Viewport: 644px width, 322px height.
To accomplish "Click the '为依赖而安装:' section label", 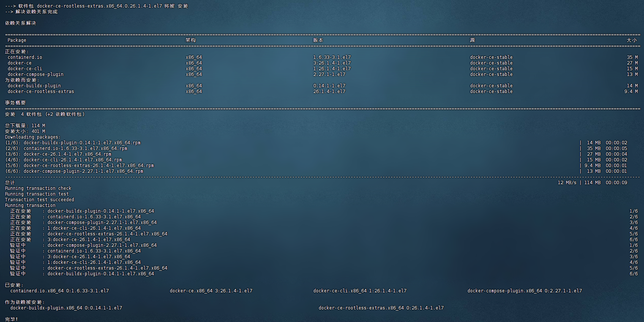I will 22,80.
